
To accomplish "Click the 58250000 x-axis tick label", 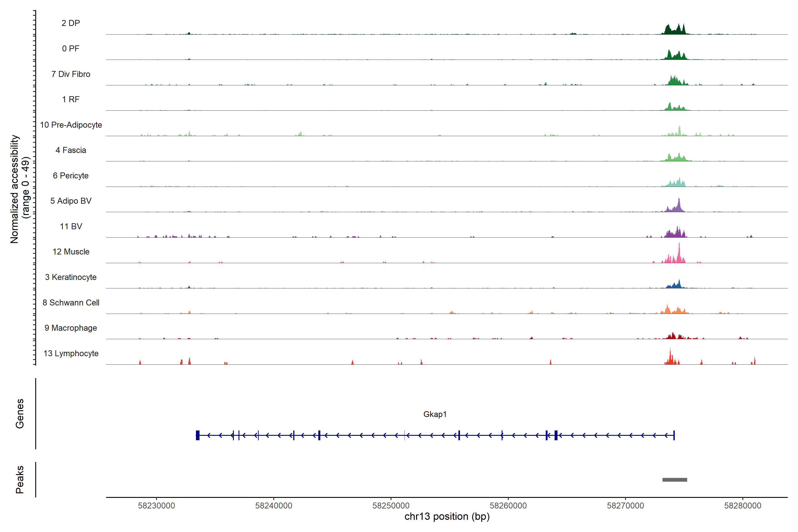I will (x=391, y=506).
